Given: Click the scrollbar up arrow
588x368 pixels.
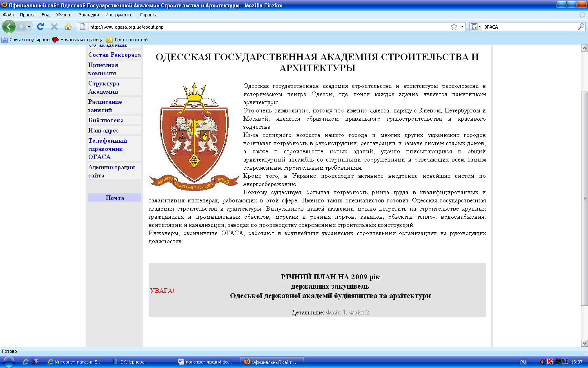Looking at the screenshot, I should (x=584, y=48).
